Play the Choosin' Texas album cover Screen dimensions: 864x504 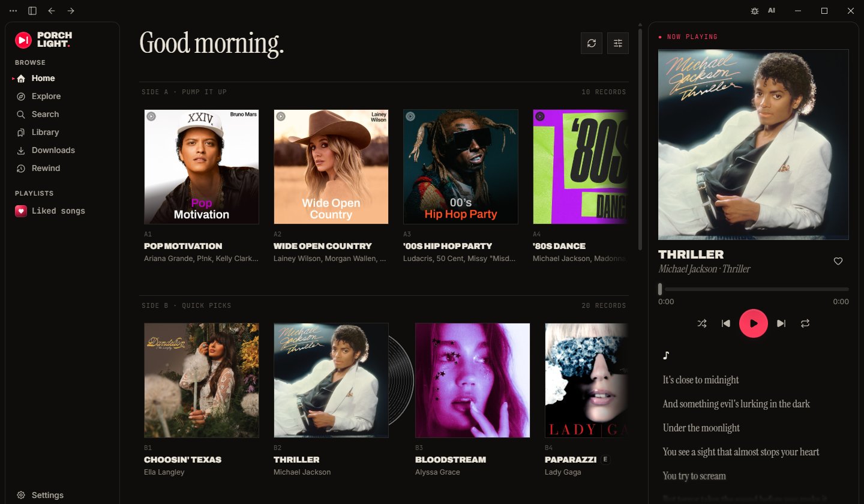(202, 380)
